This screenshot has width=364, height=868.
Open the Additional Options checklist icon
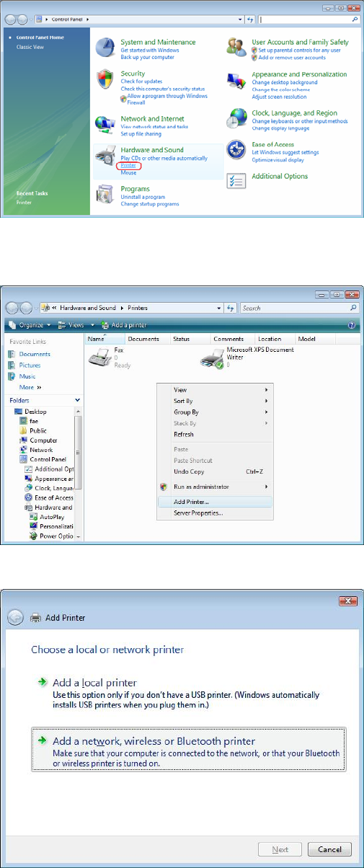pyautogui.click(x=236, y=180)
